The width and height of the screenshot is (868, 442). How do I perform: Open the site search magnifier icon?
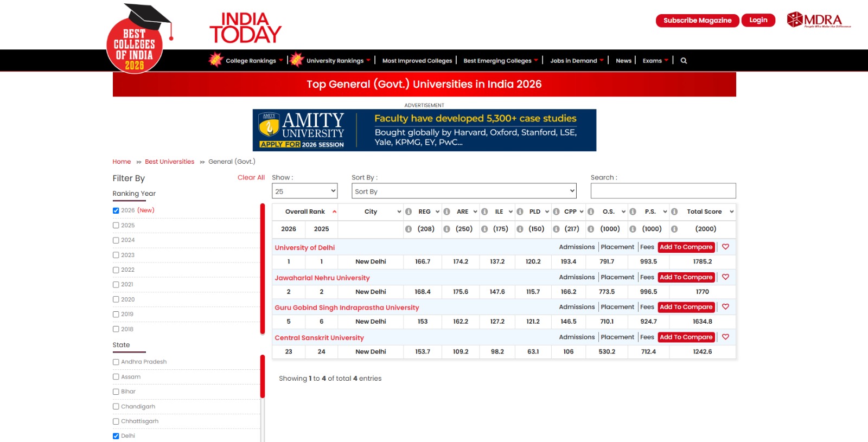(x=684, y=61)
